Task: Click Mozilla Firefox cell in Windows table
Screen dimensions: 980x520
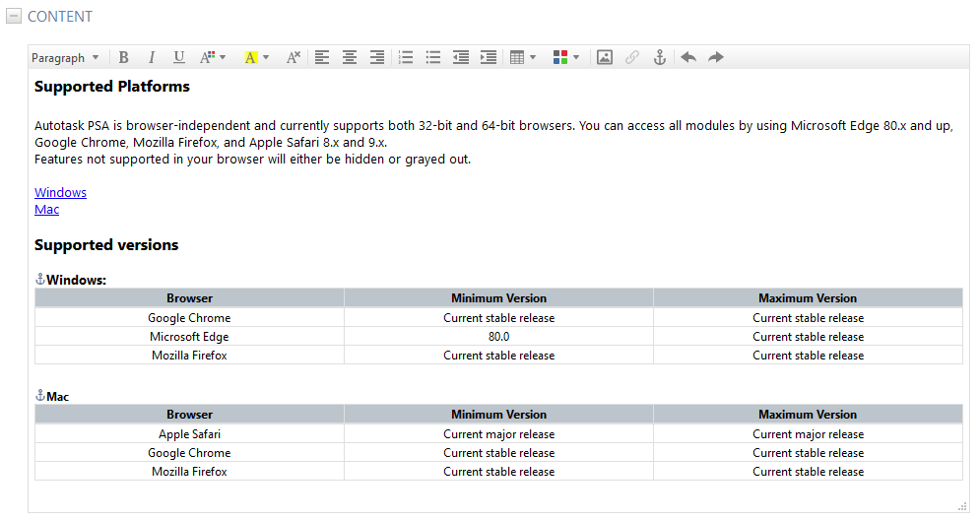Action: [189, 356]
